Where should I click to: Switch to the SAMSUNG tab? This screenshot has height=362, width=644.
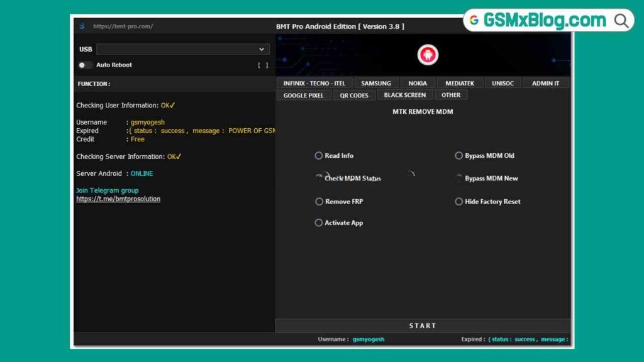tap(376, 84)
